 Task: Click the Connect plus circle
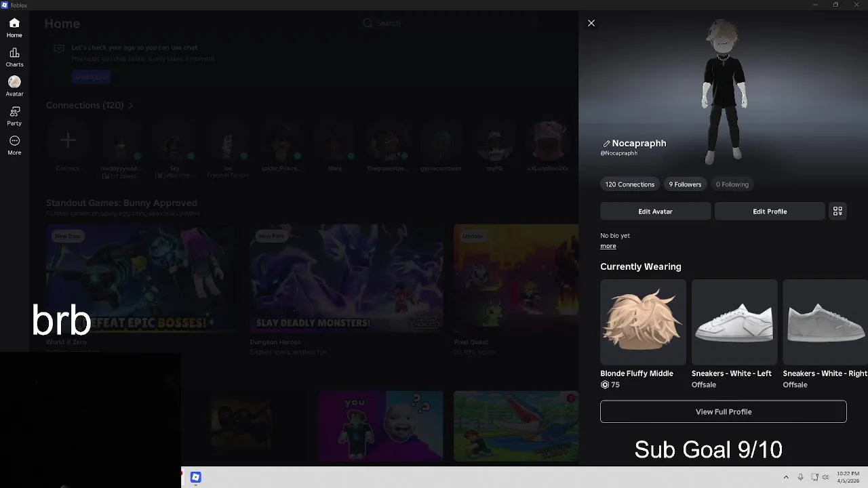tap(68, 140)
